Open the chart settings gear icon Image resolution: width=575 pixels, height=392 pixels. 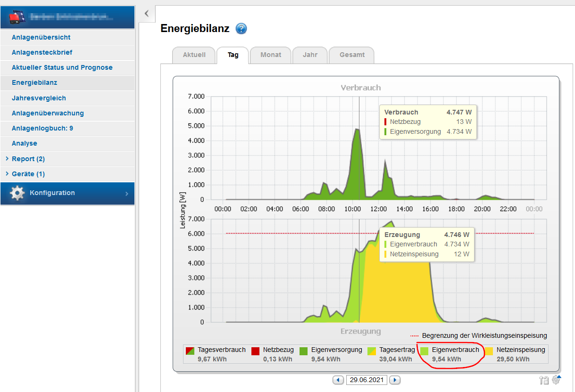click(x=556, y=379)
